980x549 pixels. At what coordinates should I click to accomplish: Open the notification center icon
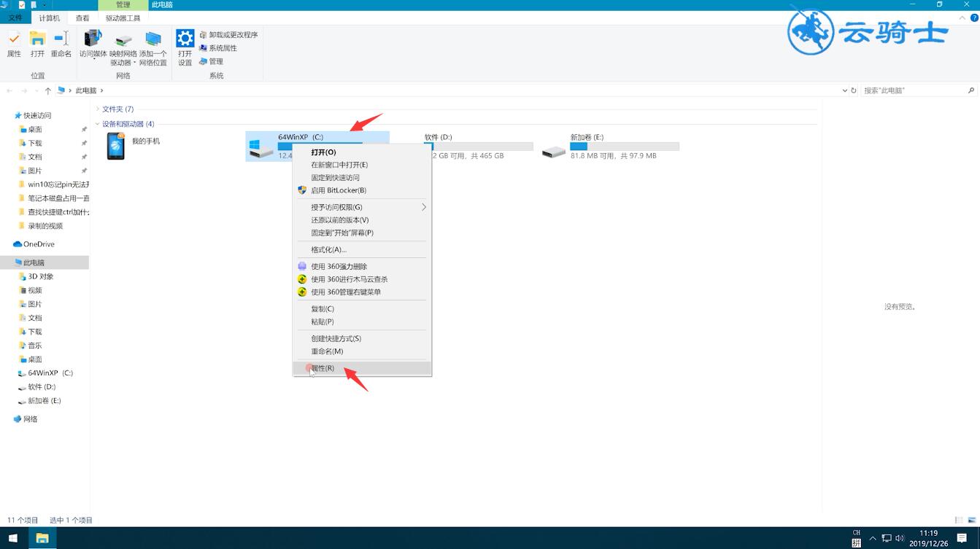tap(962, 538)
